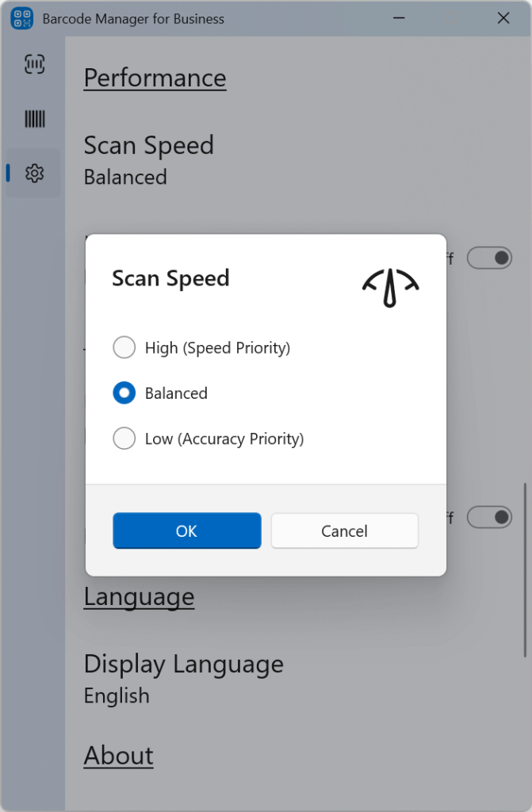Select the barcode tool icon in the sidebar
The width and height of the screenshot is (532, 812).
[x=33, y=118]
